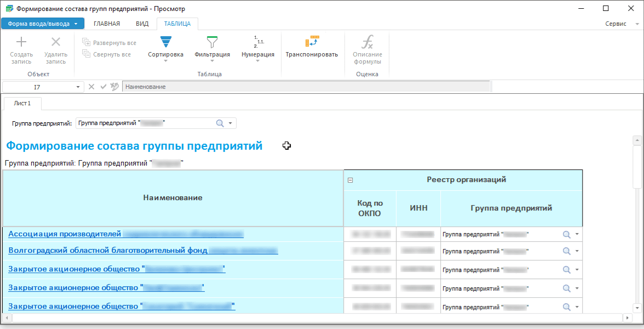The image size is (644, 329).
Task: Click the horizontal scrollbar left arrow
Action: [7, 318]
